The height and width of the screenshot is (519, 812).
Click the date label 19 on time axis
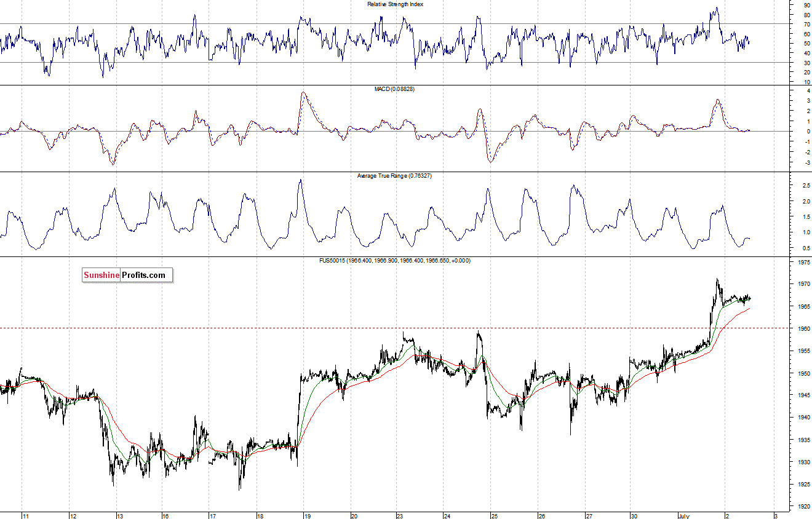pyautogui.click(x=307, y=515)
